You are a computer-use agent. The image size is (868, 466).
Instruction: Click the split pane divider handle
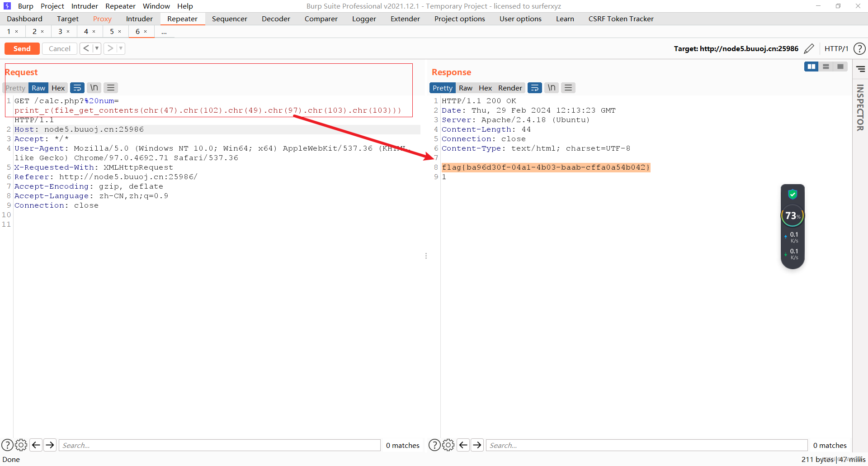(426, 256)
